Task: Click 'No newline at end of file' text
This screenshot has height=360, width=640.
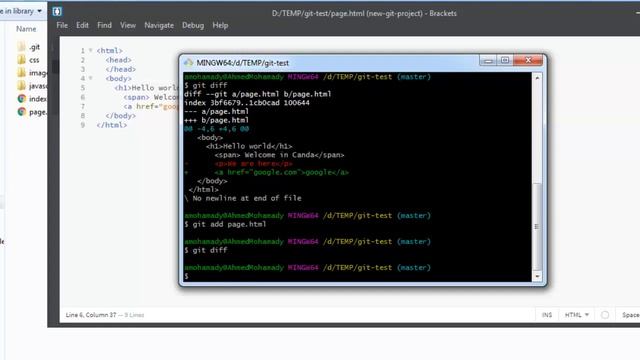Action: click(247, 198)
